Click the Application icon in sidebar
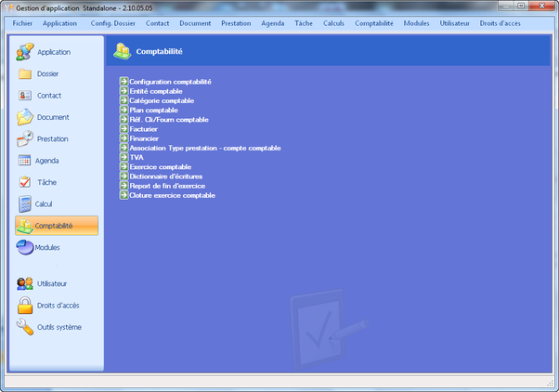 coord(25,52)
